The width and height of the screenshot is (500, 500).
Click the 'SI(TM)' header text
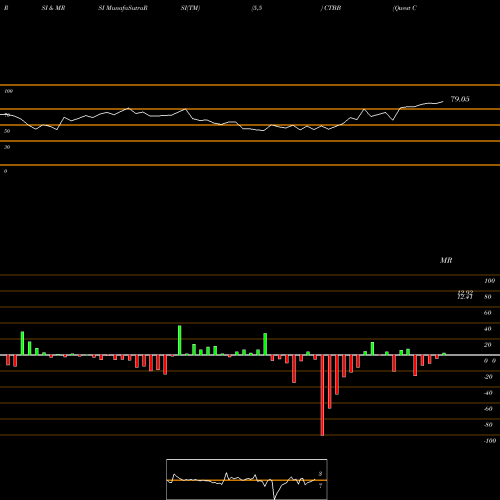tap(190, 8)
